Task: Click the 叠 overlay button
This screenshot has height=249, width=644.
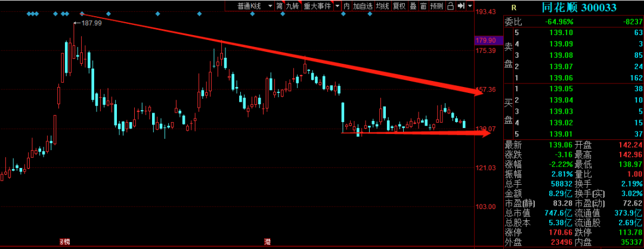Action: coord(413,6)
